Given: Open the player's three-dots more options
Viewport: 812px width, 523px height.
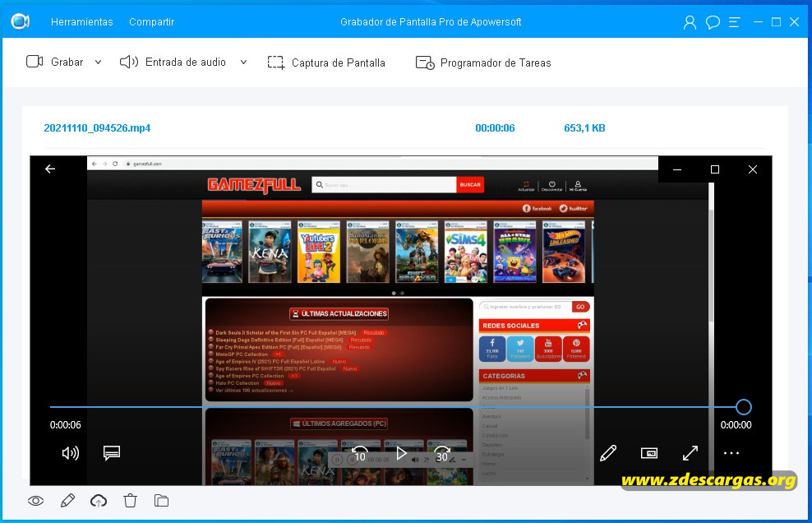Looking at the screenshot, I should coord(731,454).
